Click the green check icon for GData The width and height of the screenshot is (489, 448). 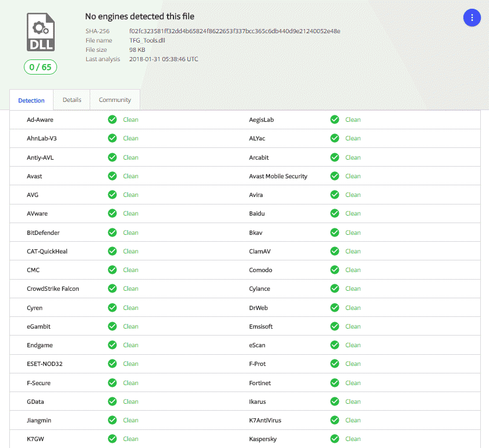pyautogui.click(x=112, y=402)
